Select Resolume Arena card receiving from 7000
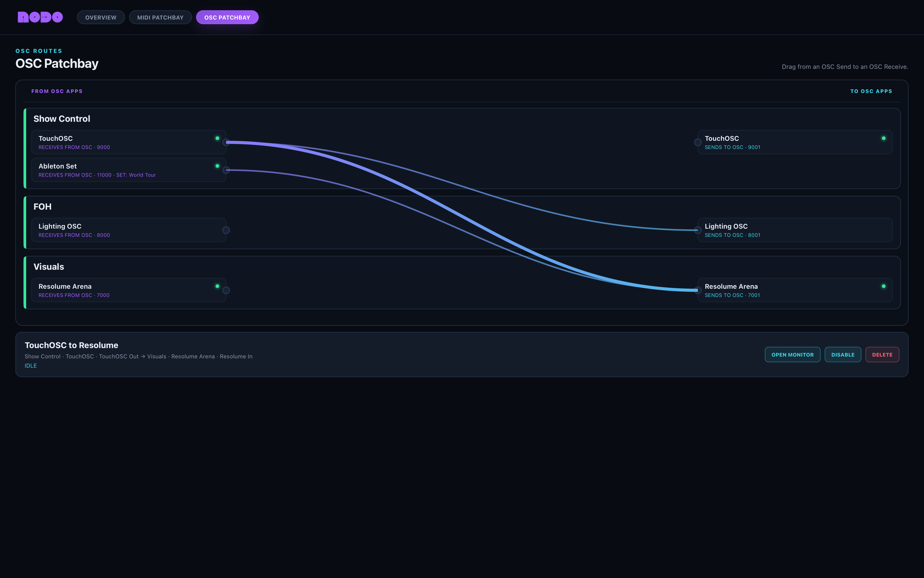Image resolution: width=924 pixels, height=578 pixels. [x=129, y=290]
